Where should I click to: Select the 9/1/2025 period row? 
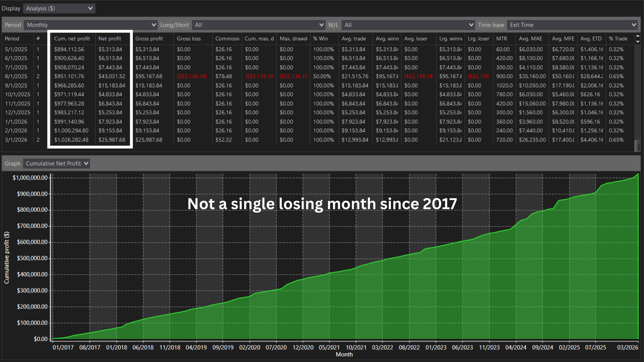point(318,85)
